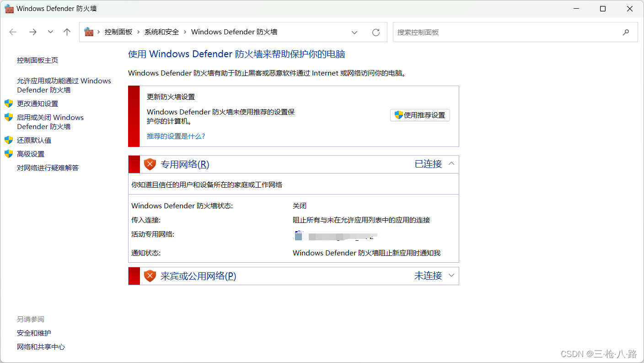
Task: Click the 通知状态: label
Action: 146,253
